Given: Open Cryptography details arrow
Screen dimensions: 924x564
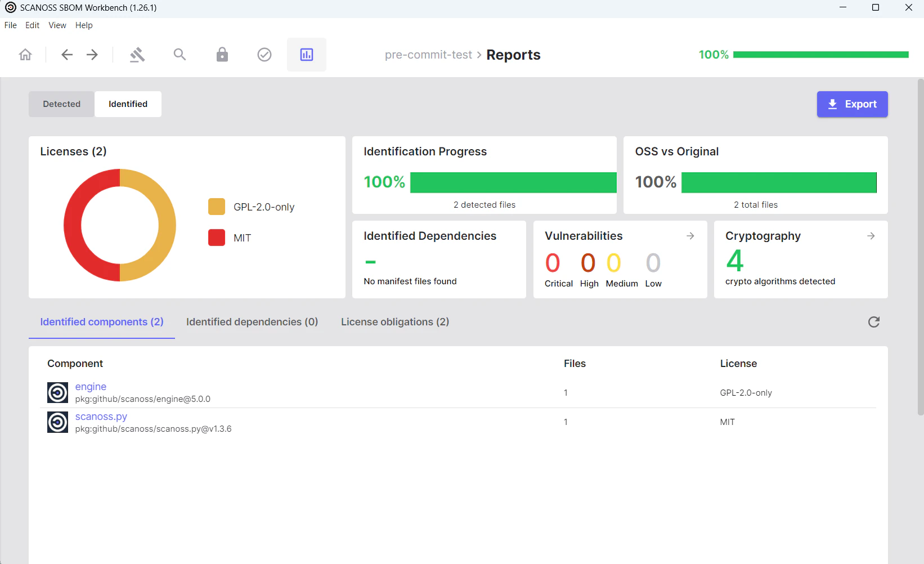Looking at the screenshot, I should (871, 236).
